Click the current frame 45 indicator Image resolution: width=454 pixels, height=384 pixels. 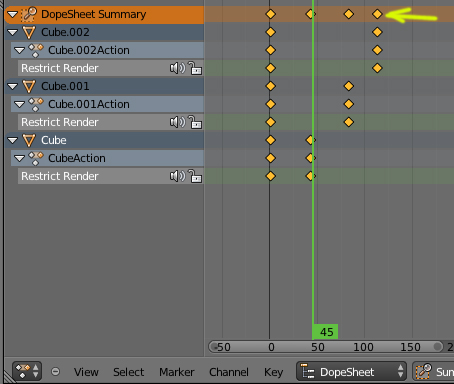click(325, 332)
